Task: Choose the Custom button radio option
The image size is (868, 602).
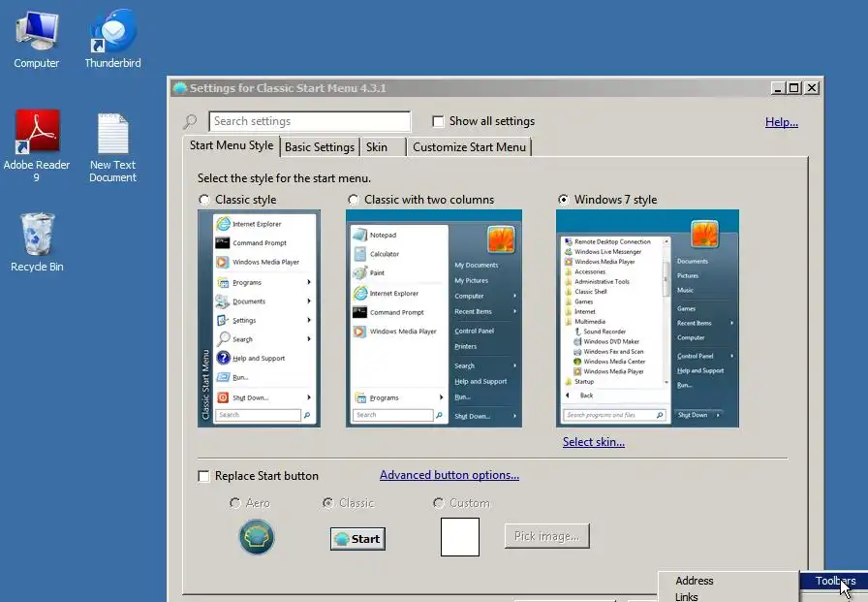Action: tap(439, 503)
